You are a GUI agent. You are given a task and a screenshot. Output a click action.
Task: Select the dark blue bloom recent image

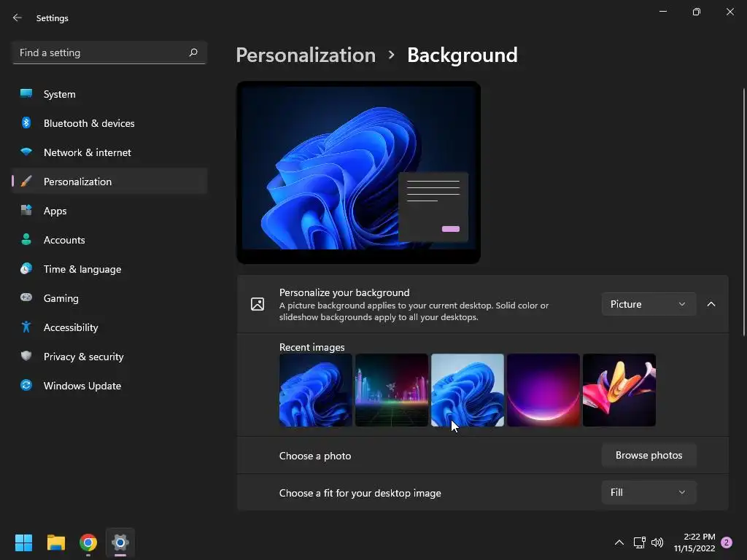315,390
